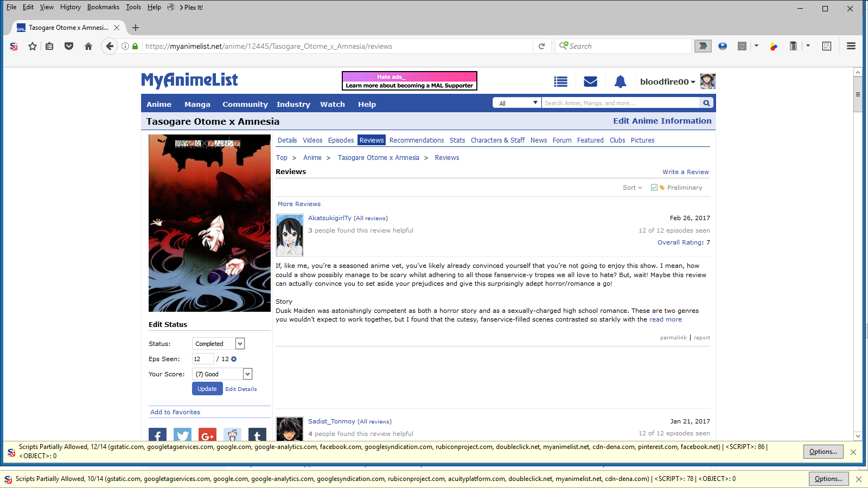Open the messages envelope icon
The width and height of the screenshot is (868, 488).
[x=590, y=82]
